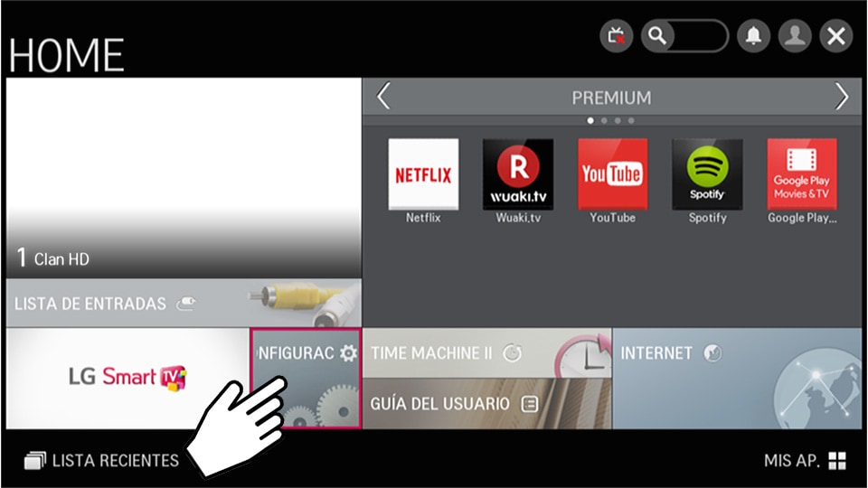
Task: Open TIME MACHINE II
Action: tap(487, 353)
